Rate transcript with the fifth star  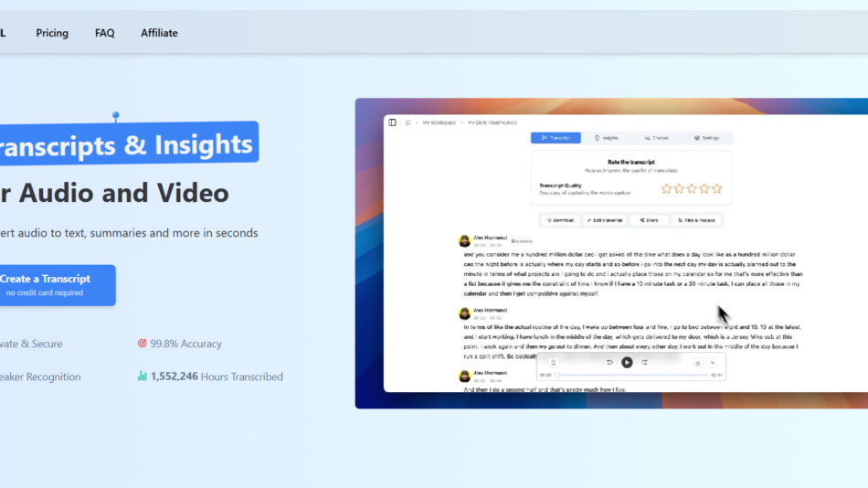(x=717, y=189)
